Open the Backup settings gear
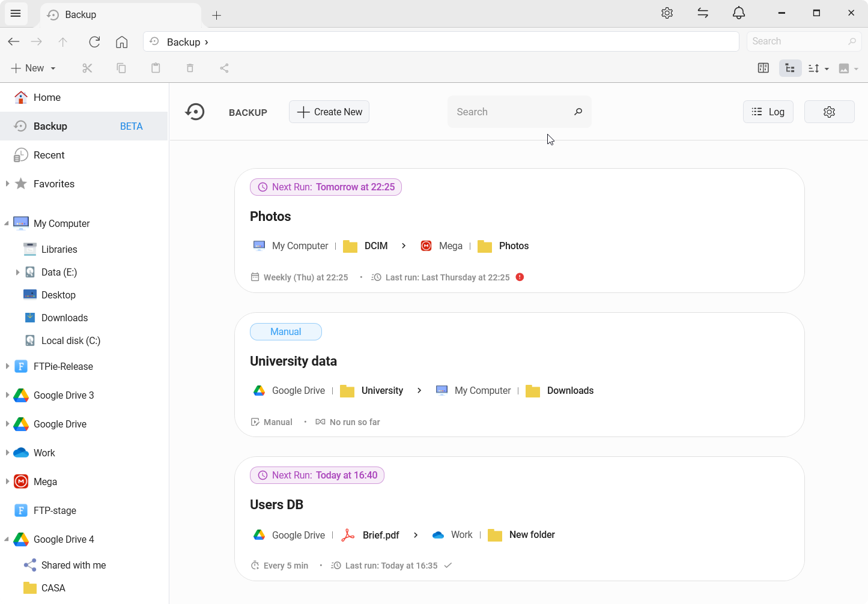This screenshot has height=604, width=868. point(829,112)
